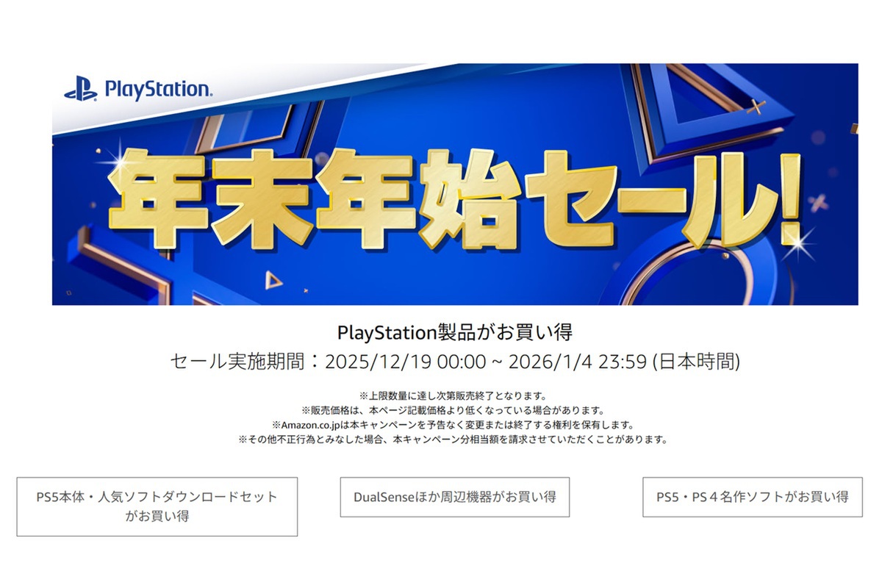Click the ※上限数量に達し次第販売終了 note
The height and width of the screenshot is (588, 882).
point(455,396)
